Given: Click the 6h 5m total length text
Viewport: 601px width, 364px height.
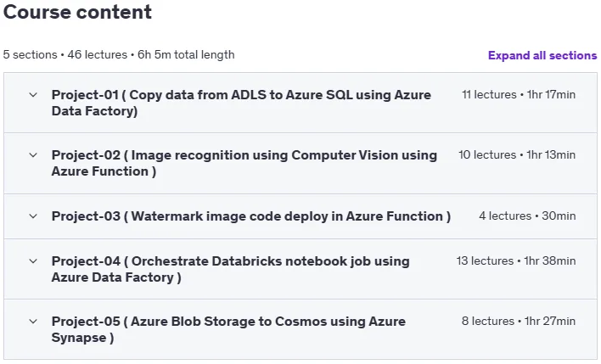Looking at the screenshot, I should click(186, 55).
